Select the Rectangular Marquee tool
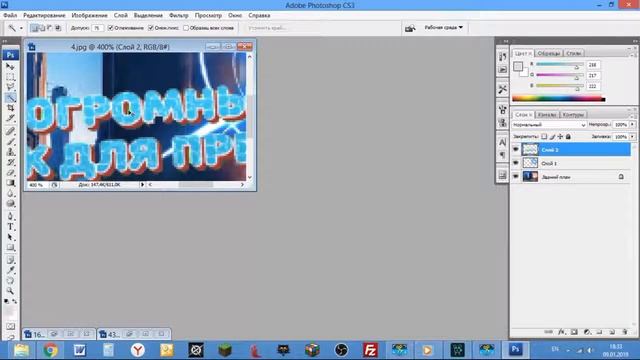 pos(10,77)
